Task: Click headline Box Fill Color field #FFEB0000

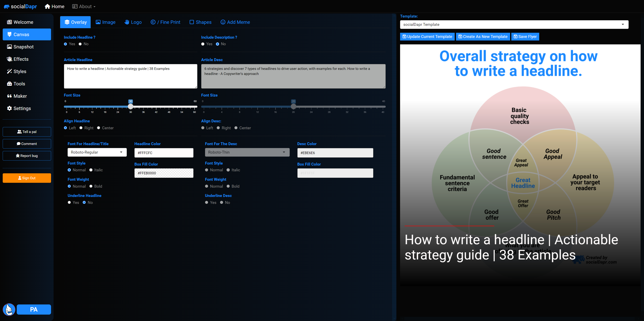Action: 164,173
